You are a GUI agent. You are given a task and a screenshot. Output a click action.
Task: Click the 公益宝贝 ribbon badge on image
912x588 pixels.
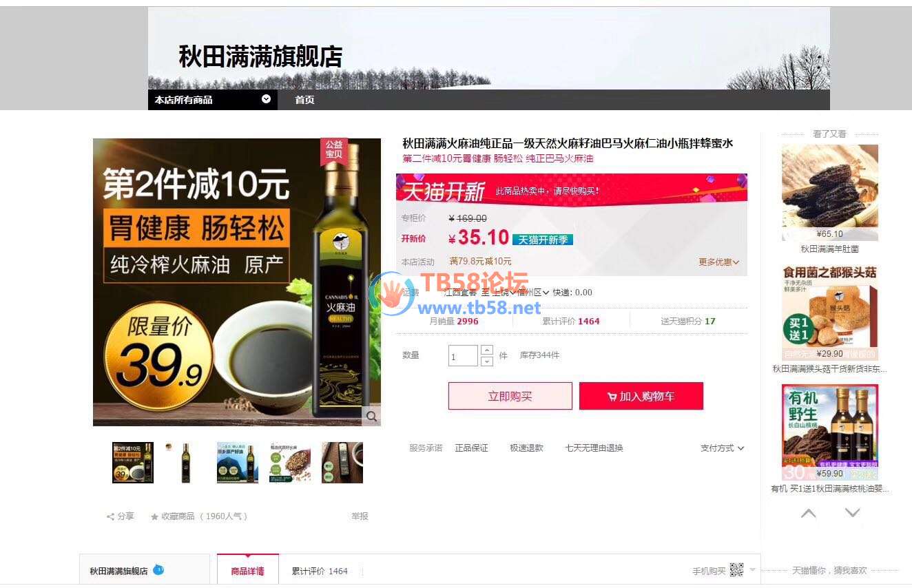coord(334,151)
